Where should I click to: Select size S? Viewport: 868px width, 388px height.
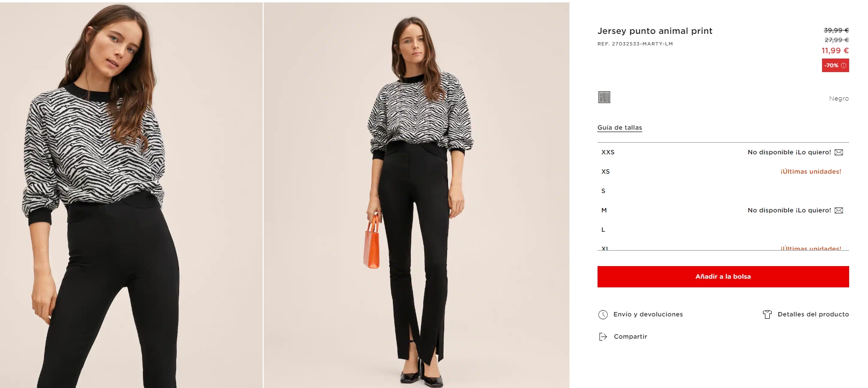click(723, 191)
